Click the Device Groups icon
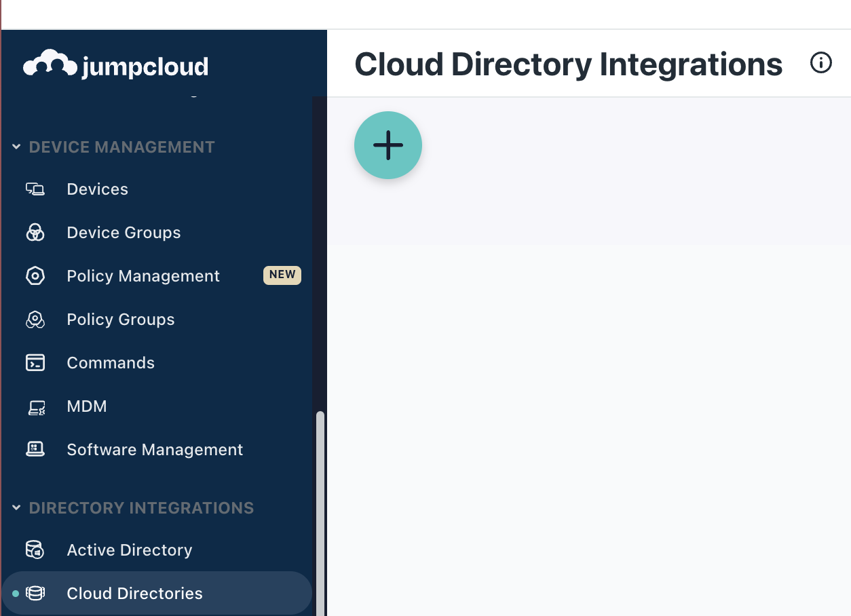This screenshot has height=616, width=851. [x=35, y=232]
